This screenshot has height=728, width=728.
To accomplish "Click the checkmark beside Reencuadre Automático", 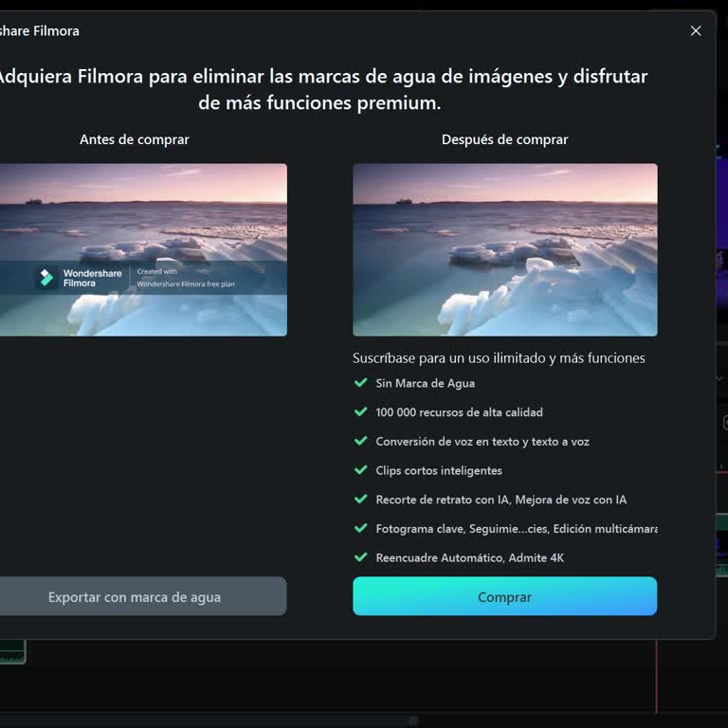I will pyautogui.click(x=361, y=556).
